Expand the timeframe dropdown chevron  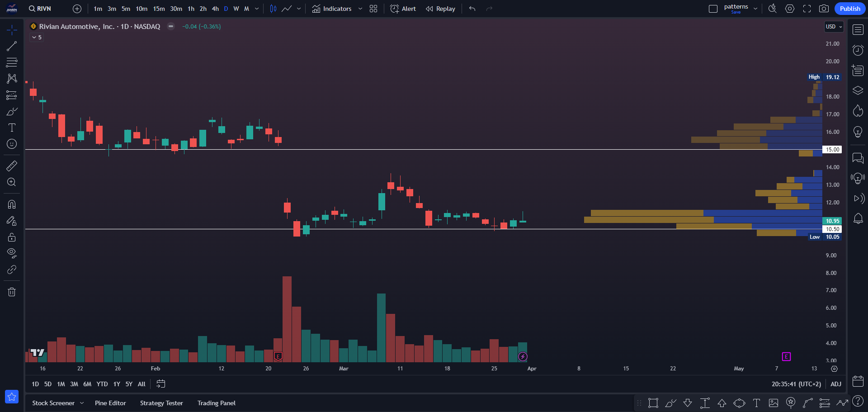coord(257,9)
